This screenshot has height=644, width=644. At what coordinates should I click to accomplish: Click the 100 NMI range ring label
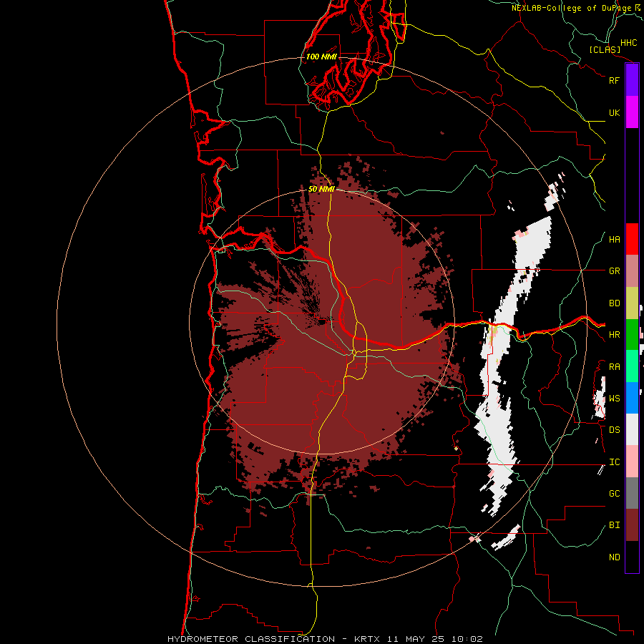(321, 57)
